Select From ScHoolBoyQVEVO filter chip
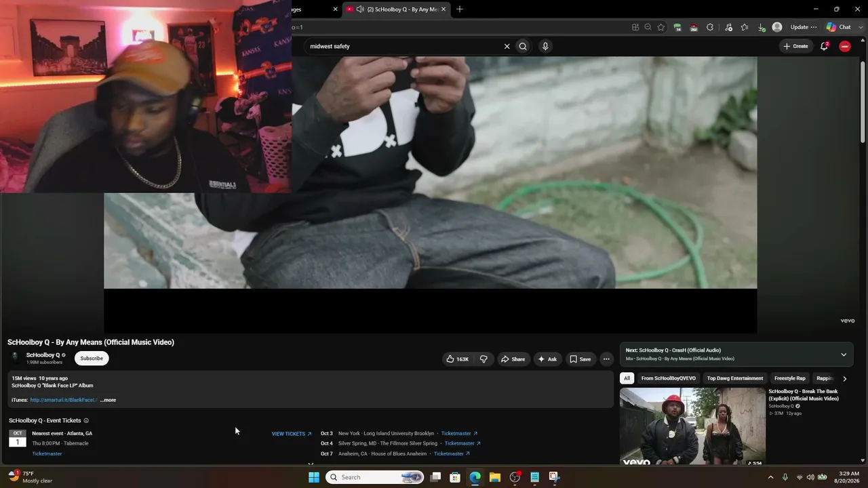Image resolution: width=868 pixels, height=488 pixels. pos(669,378)
